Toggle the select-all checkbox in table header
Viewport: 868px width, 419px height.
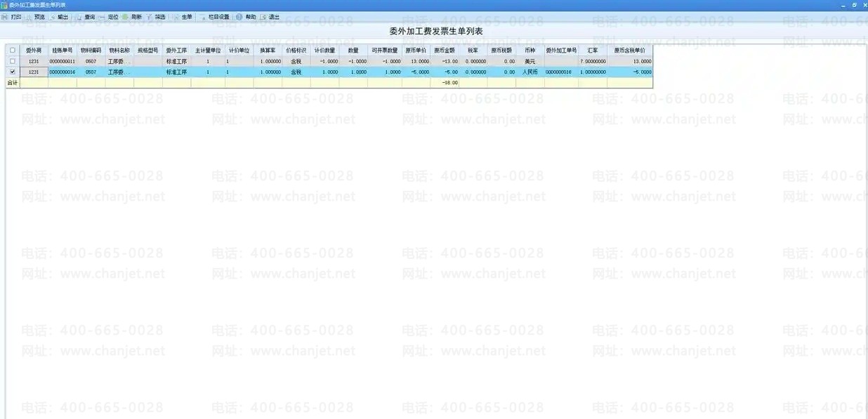pyautogui.click(x=13, y=51)
